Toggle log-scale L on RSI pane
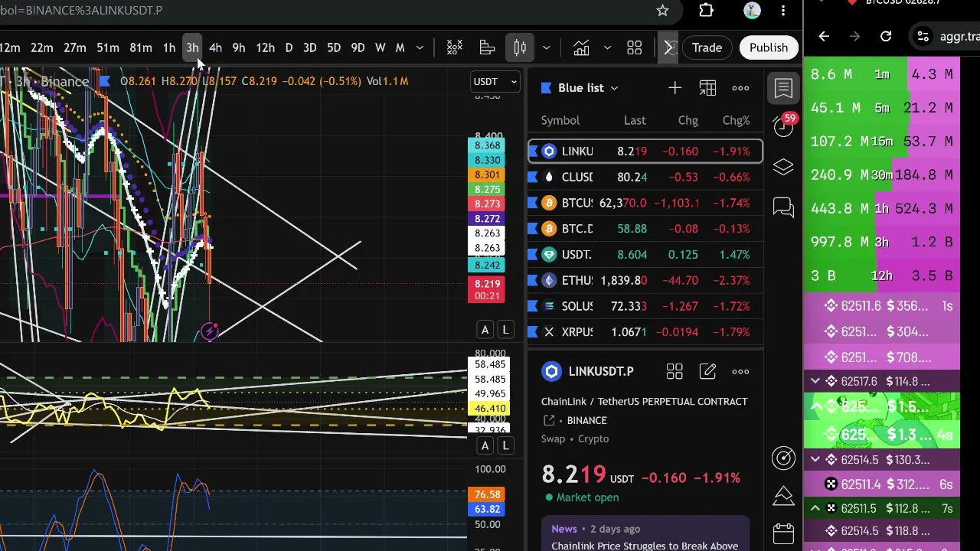This screenshot has width=980, height=551. [x=505, y=445]
